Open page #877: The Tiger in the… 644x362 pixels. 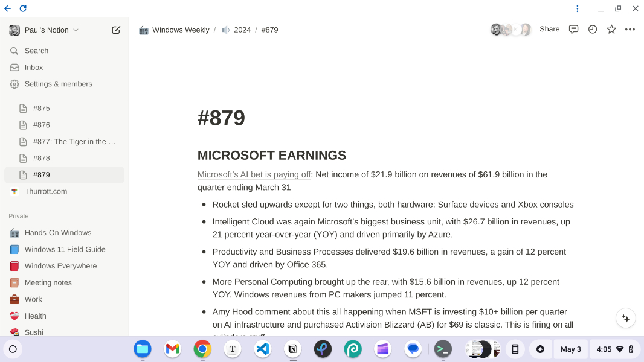(64, 141)
